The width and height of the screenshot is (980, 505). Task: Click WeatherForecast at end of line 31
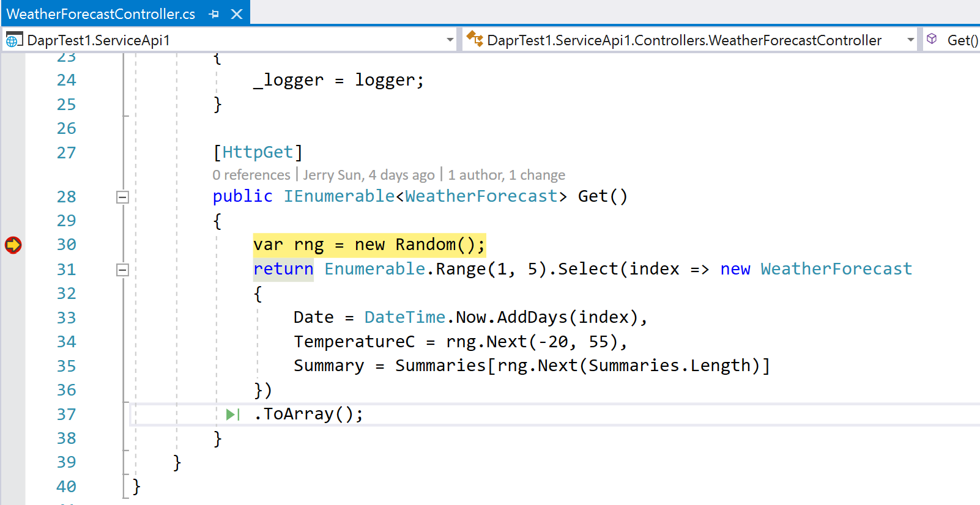click(x=836, y=269)
